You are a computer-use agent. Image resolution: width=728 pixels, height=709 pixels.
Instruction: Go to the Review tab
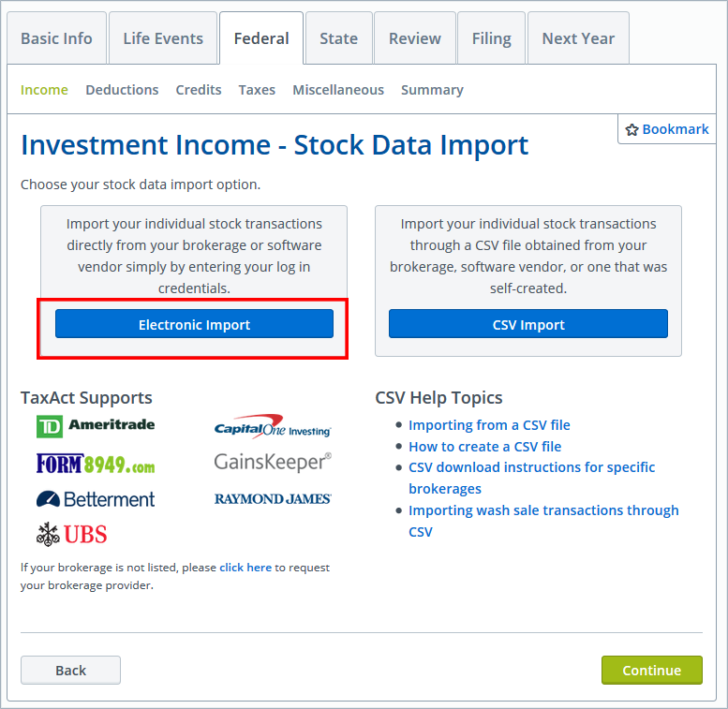tap(415, 38)
